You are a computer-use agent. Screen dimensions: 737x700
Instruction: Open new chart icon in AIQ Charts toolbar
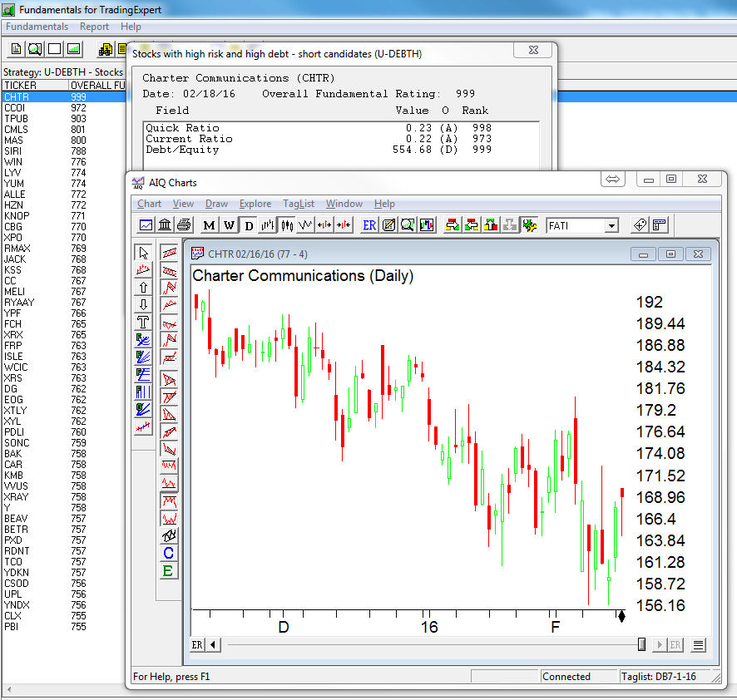[x=146, y=225]
